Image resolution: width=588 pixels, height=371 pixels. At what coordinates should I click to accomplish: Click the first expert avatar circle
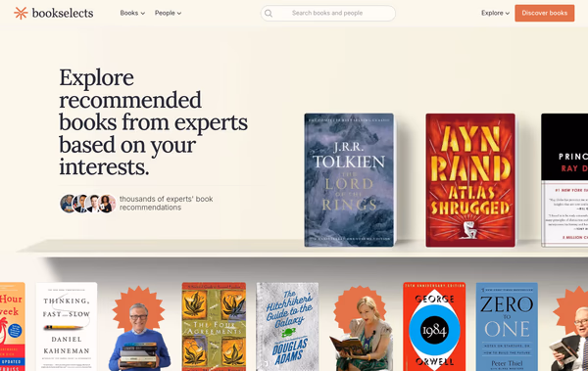pyautogui.click(x=69, y=204)
